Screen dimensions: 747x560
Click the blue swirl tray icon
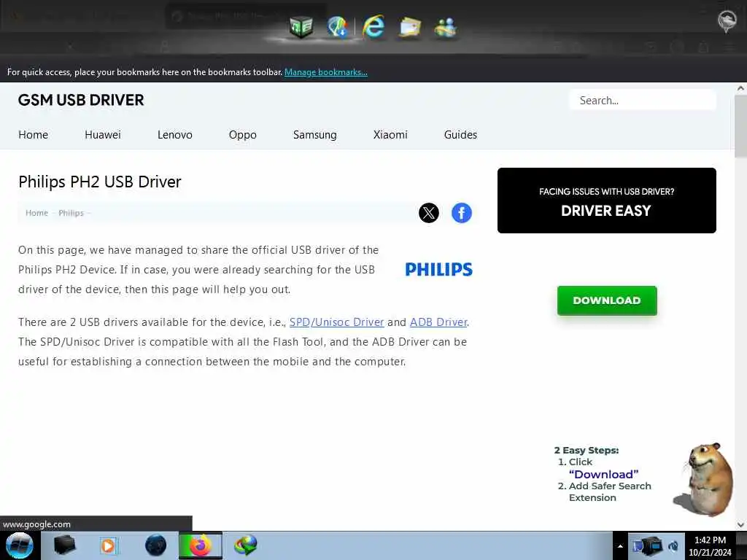point(673,546)
